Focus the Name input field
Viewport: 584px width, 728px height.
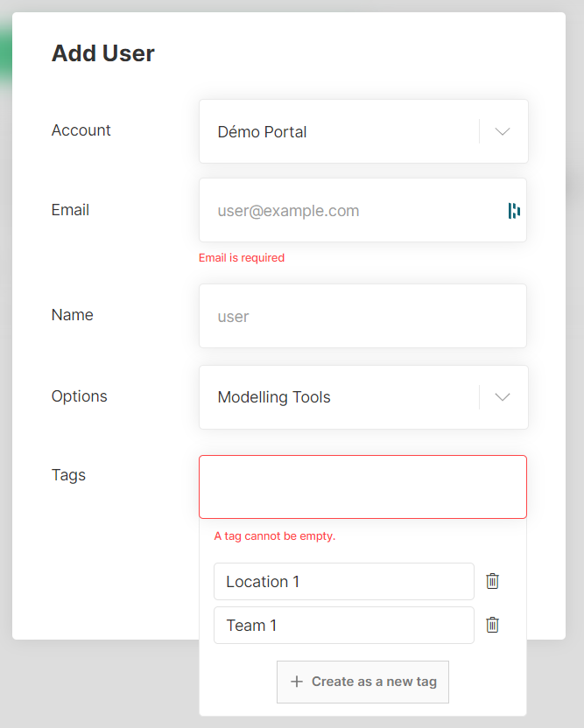click(362, 316)
